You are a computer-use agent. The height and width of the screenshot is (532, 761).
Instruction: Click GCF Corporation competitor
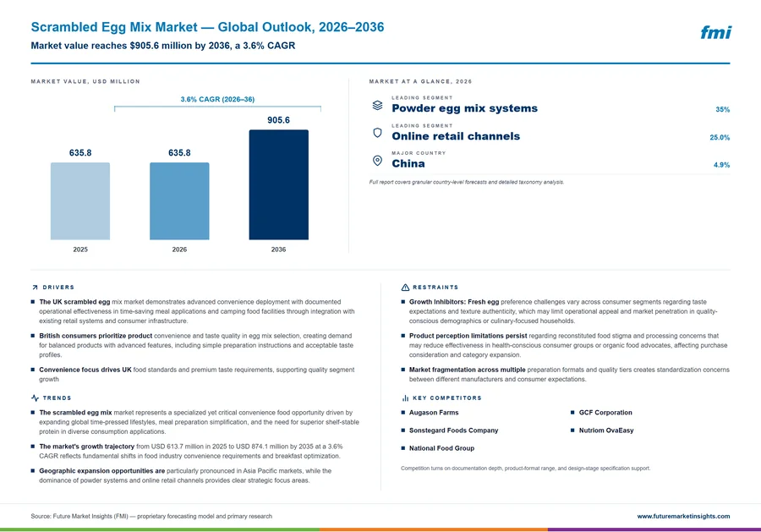[605, 413]
